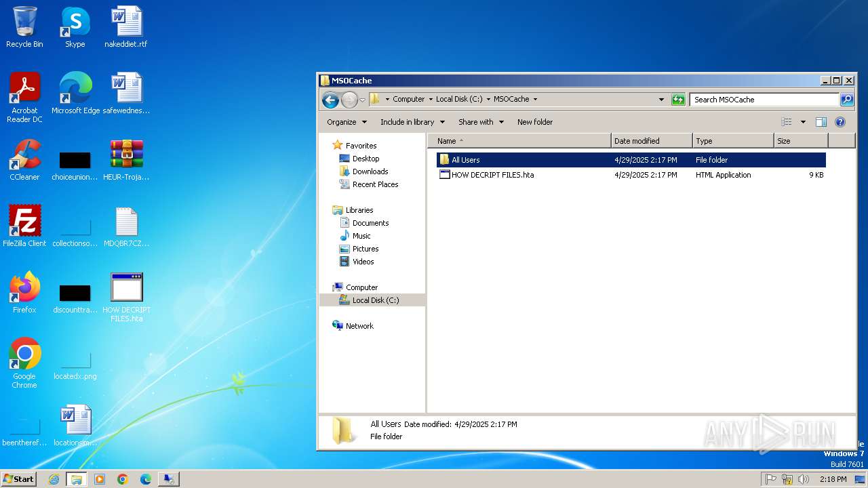Select the HEUR-Troja... WinRAR archive

click(126, 160)
